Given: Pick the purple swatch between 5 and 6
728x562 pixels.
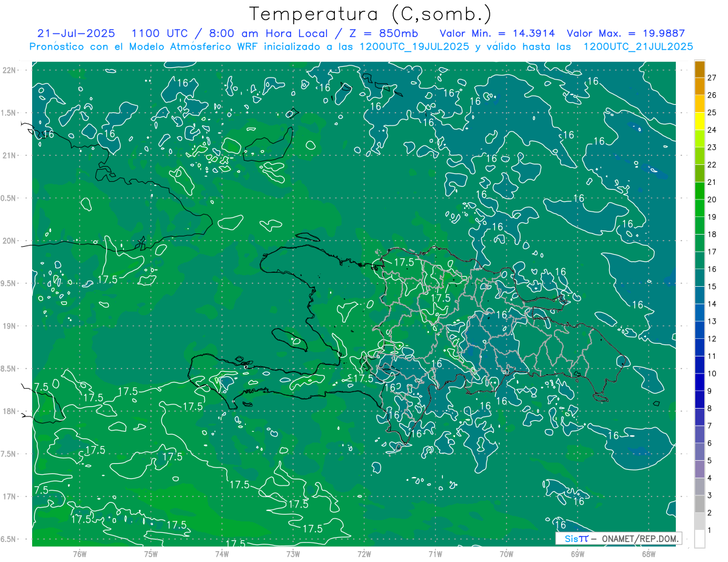Looking at the screenshot, I should 699,452.
